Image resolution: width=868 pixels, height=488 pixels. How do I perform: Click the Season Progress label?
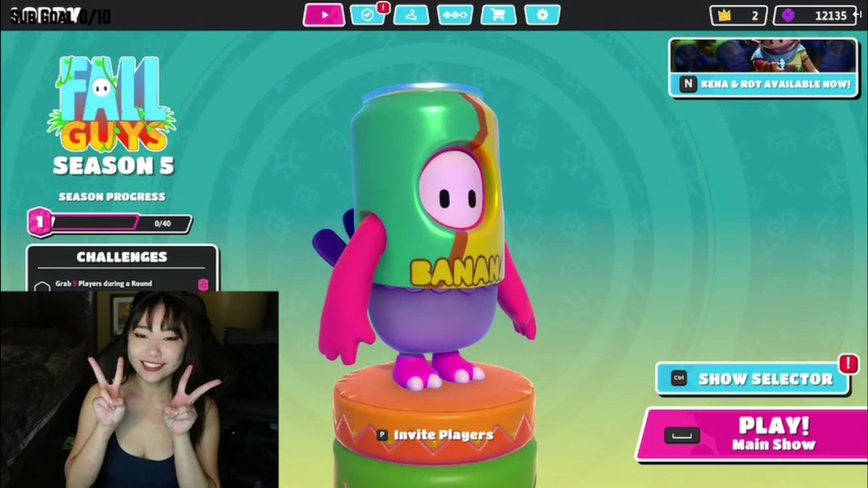(x=111, y=197)
